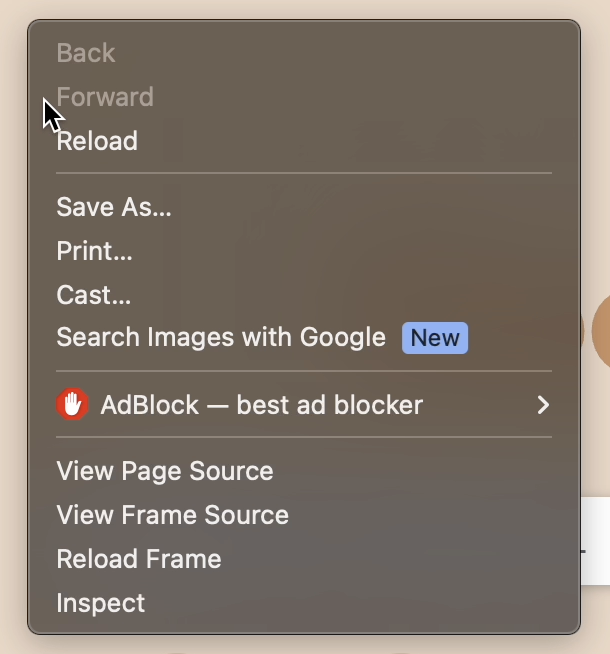Image resolution: width=610 pixels, height=654 pixels.
Task: Select Reload from the context menu
Action: (97, 141)
